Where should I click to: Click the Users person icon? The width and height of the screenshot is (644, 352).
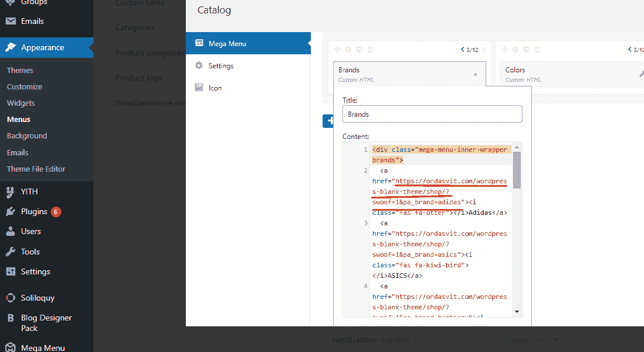[x=11, y=231]
